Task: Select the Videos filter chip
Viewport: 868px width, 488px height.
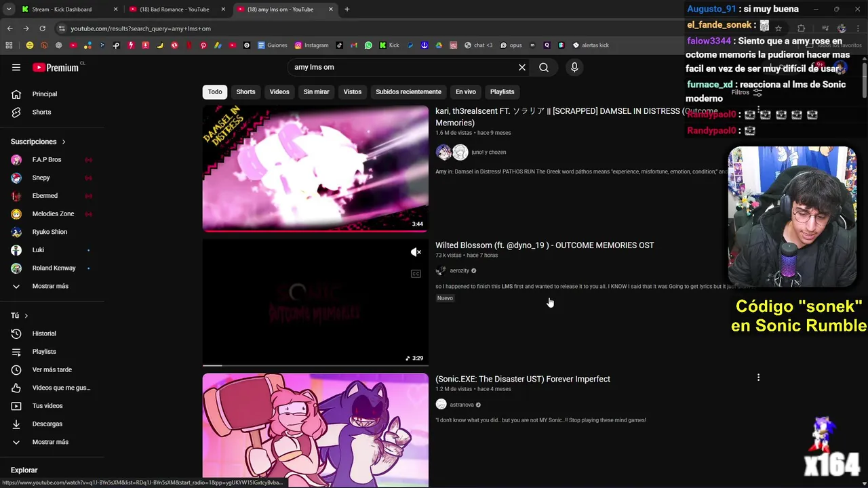Action: [x=279, y=91]
